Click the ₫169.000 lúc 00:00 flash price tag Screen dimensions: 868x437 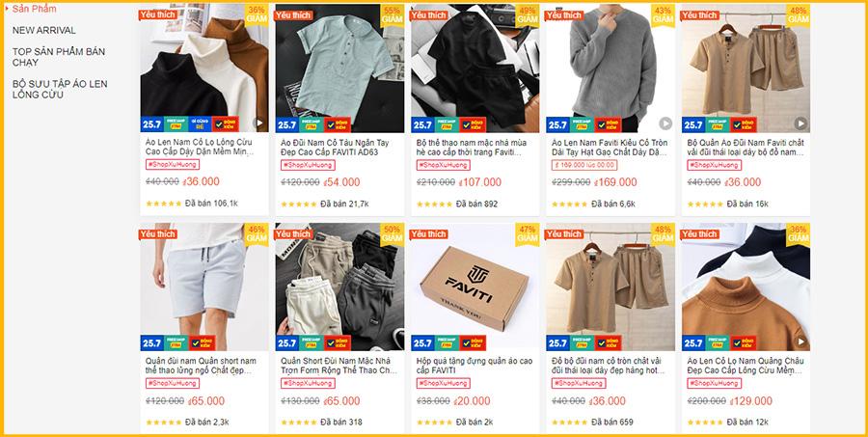584,165
